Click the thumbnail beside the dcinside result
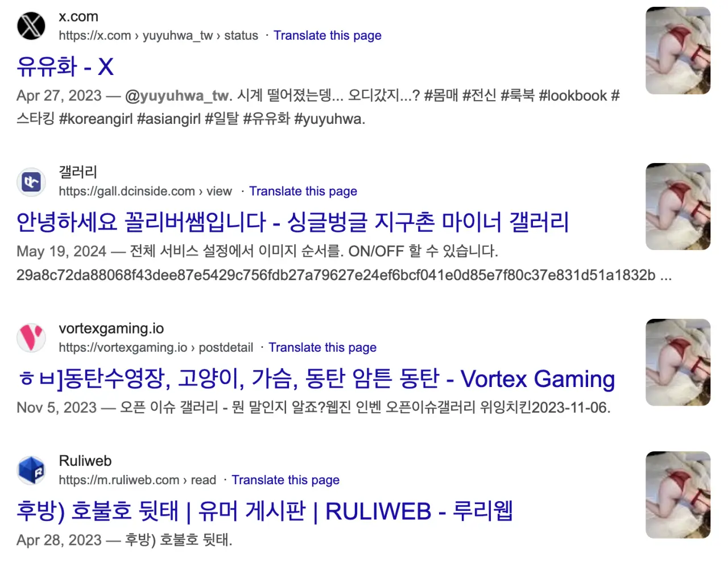 [x=678, y=206]
